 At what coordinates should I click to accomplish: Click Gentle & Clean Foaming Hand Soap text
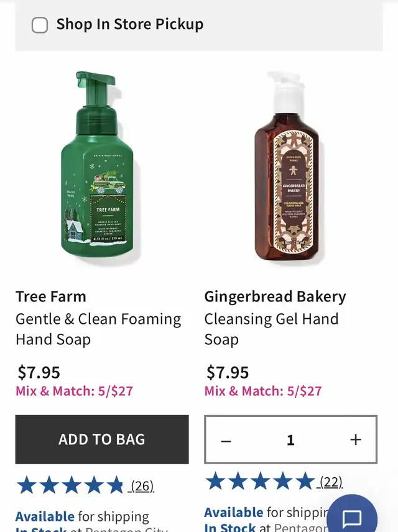pyautogui.click(x=98, y=329)
